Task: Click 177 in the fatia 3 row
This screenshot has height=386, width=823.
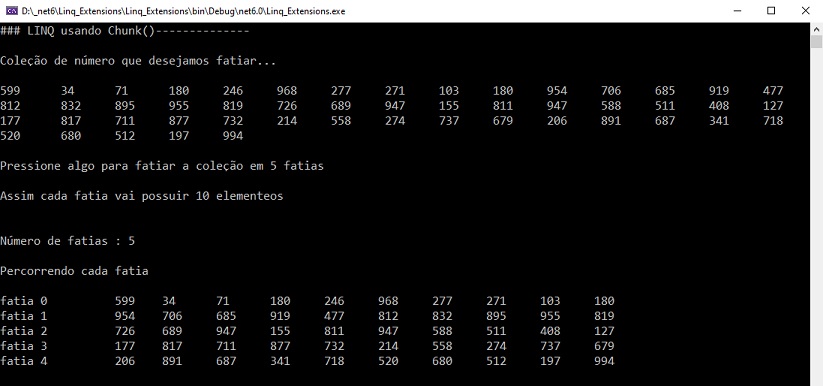Action: pos(125,346)
